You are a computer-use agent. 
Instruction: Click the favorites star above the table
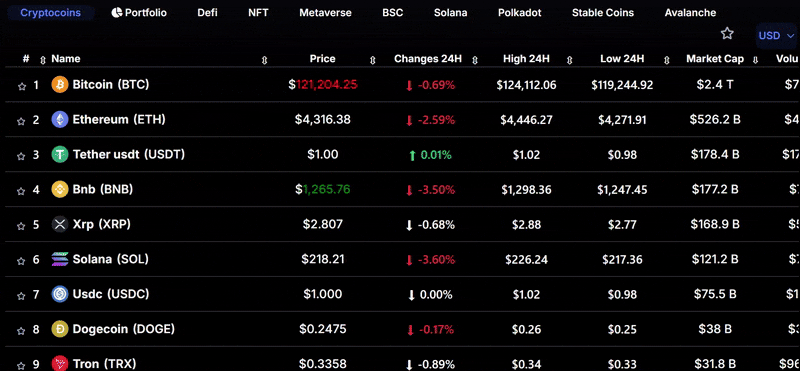tap(727, 34)
